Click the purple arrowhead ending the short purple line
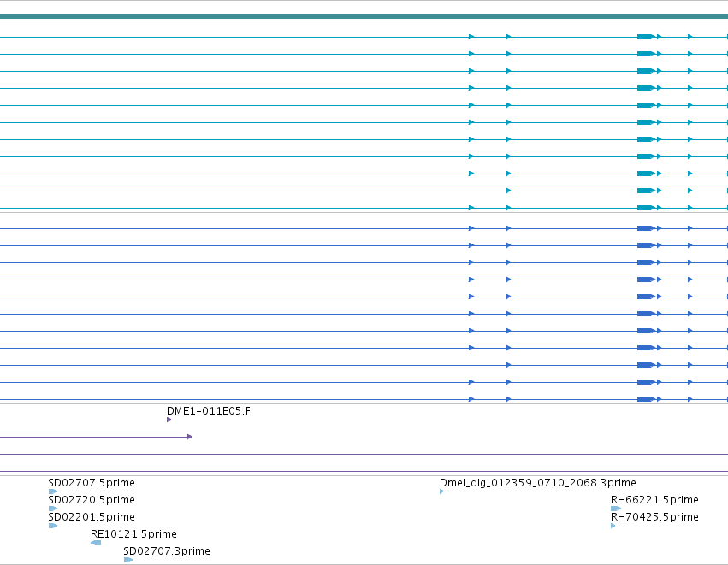Viewport: 728px width, 565px height. [x=189, y=437]
